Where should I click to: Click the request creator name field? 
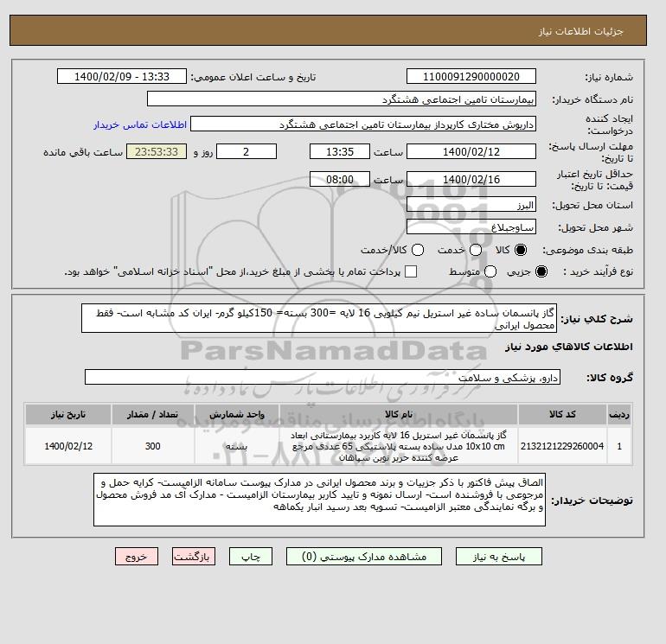point(363,124)
